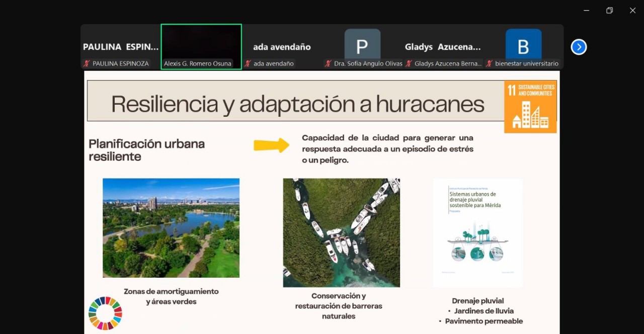Click the rainbow SDG wheel logo
Screen dimensions: 644x334
(105, 313)
